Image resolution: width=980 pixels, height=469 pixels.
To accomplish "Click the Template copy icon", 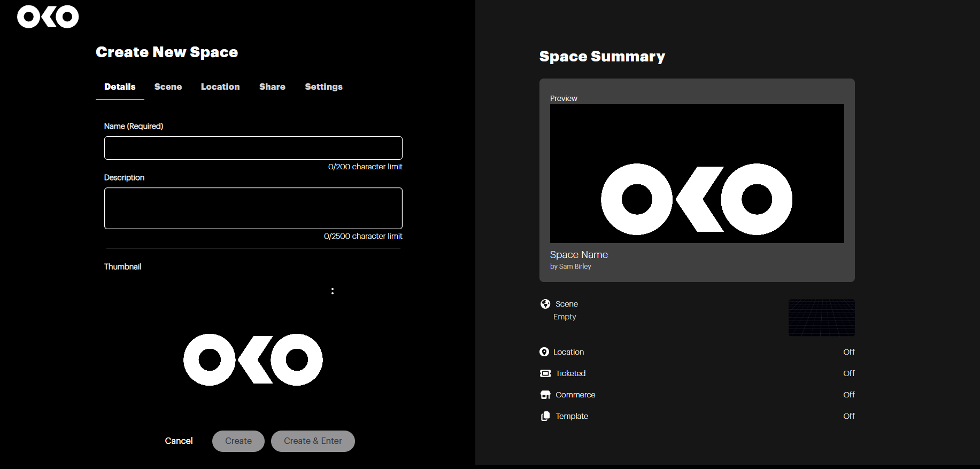I will (545, 416).
